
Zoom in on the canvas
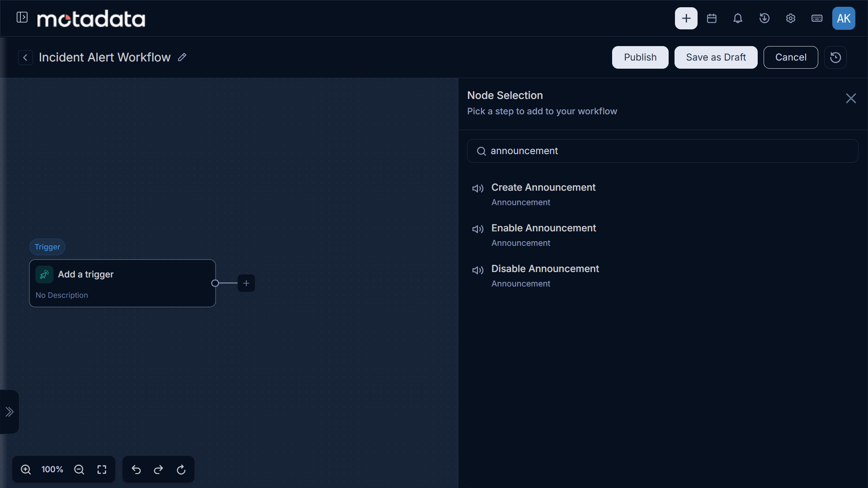coord(26,469)
